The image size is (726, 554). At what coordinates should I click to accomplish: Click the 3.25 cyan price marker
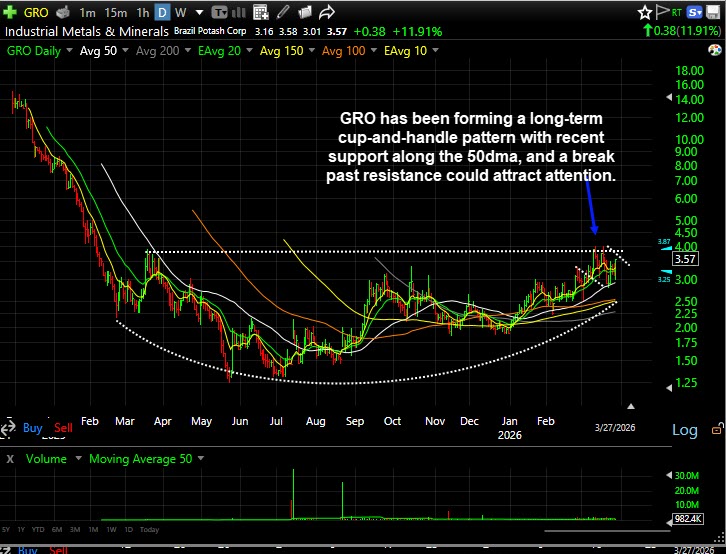coord(663,280)
